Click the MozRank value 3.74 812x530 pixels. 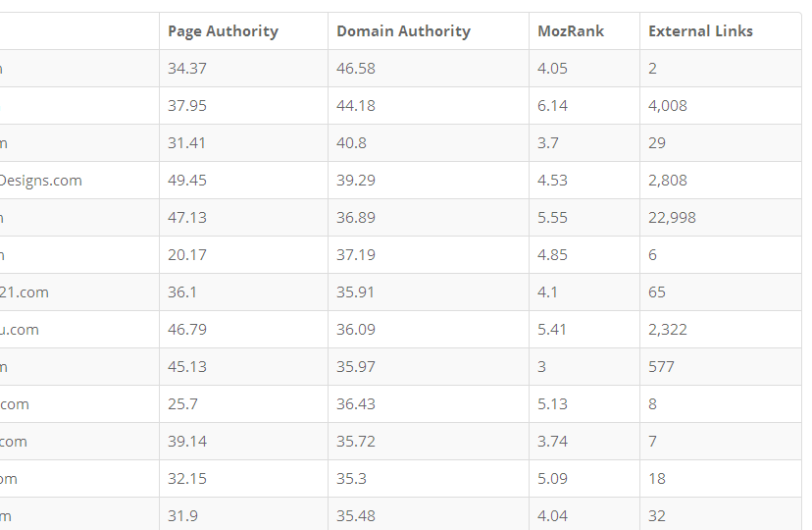(x=552, y=442)
